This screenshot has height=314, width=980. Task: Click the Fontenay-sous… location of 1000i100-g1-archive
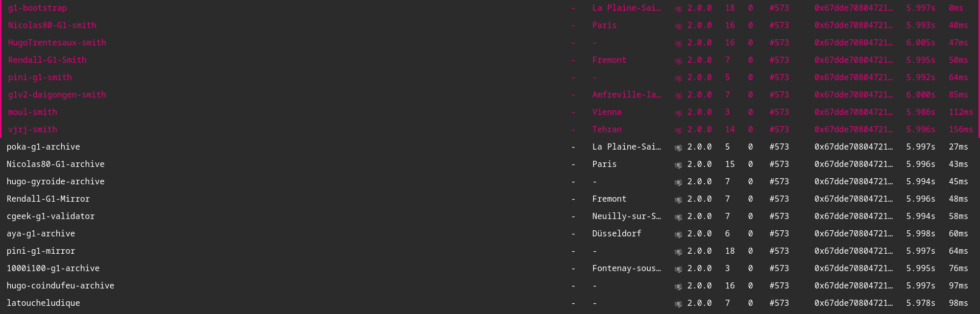pyautogui.click(x=626, y=269)
